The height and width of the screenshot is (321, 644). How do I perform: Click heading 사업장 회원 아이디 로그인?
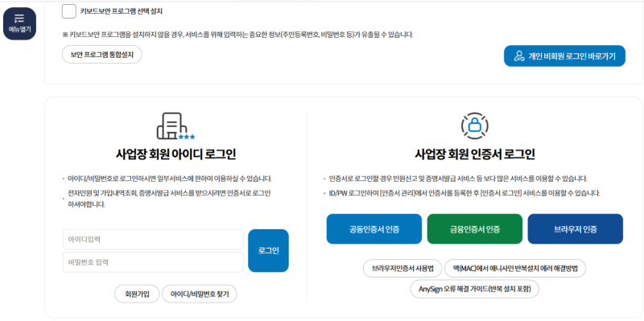[x=175, y=154]
